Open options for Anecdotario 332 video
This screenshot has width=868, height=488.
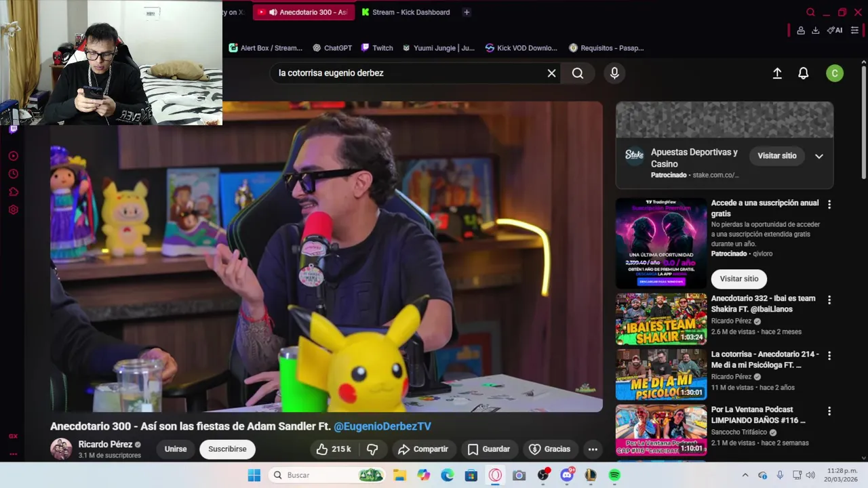tap(829, 300)
